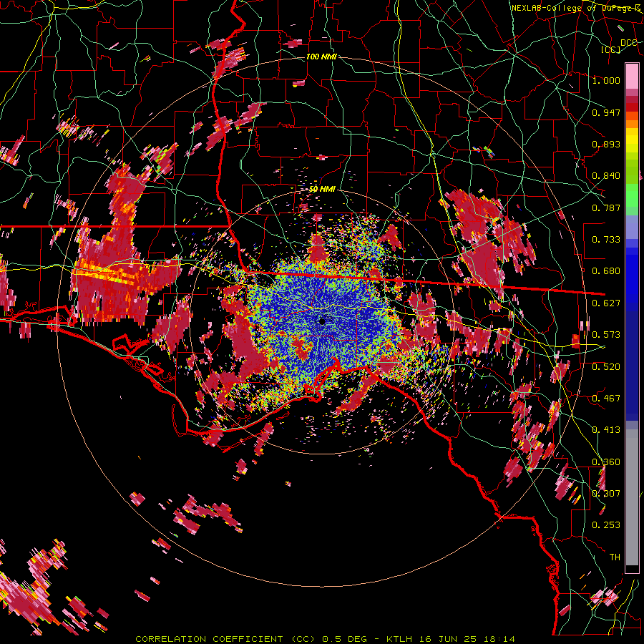Click the 0.253 scale value
The width and height of the screenshot is (644, 644).
point(606,525)
